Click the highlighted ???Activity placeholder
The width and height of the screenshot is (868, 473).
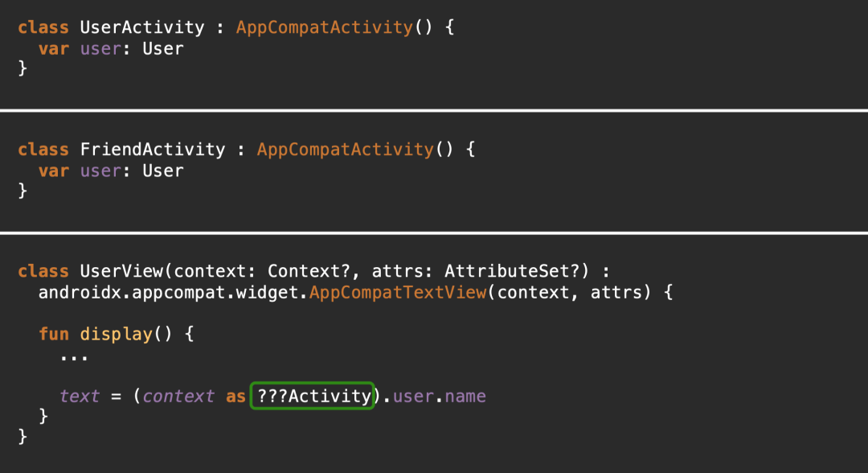[x=312, y=396]
